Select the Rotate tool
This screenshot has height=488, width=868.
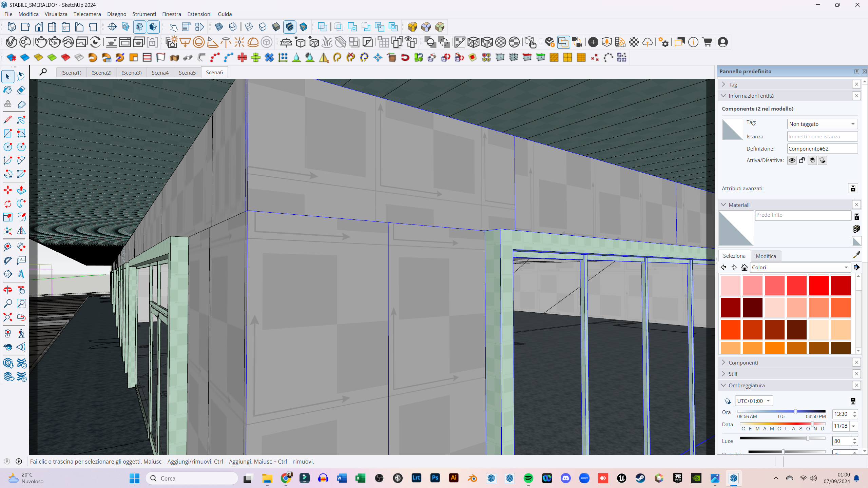tap(7, 203)
